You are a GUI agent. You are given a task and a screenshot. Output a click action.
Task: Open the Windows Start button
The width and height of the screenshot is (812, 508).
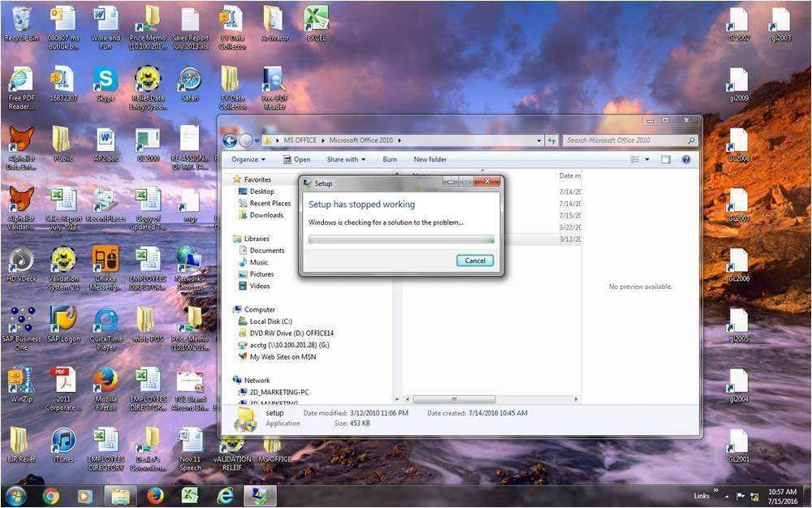click(15, 497)
